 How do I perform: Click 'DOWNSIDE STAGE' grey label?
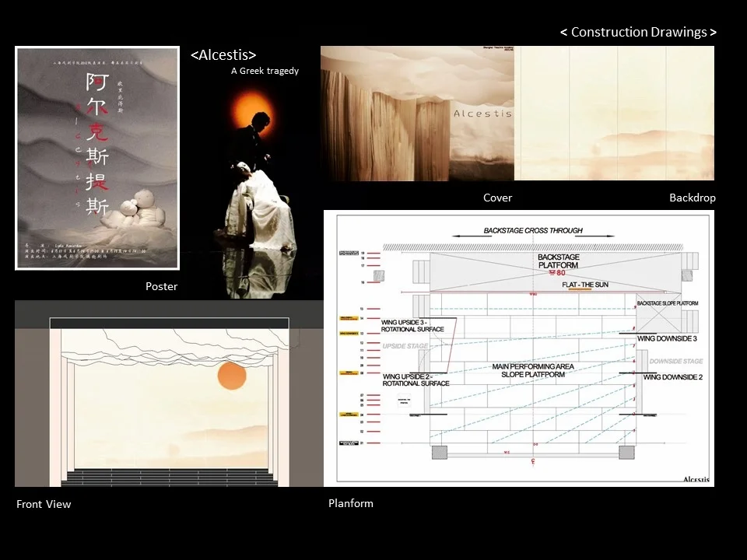point(676,362)
